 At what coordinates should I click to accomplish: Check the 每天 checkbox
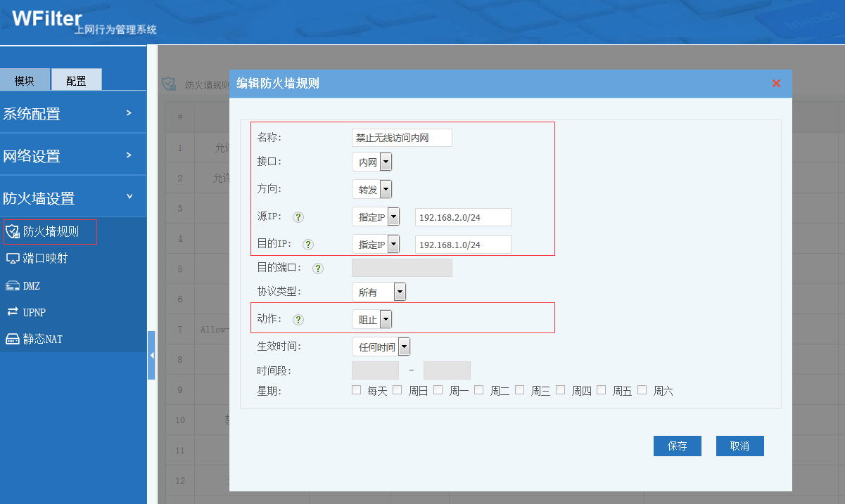[x=356, y=390]
